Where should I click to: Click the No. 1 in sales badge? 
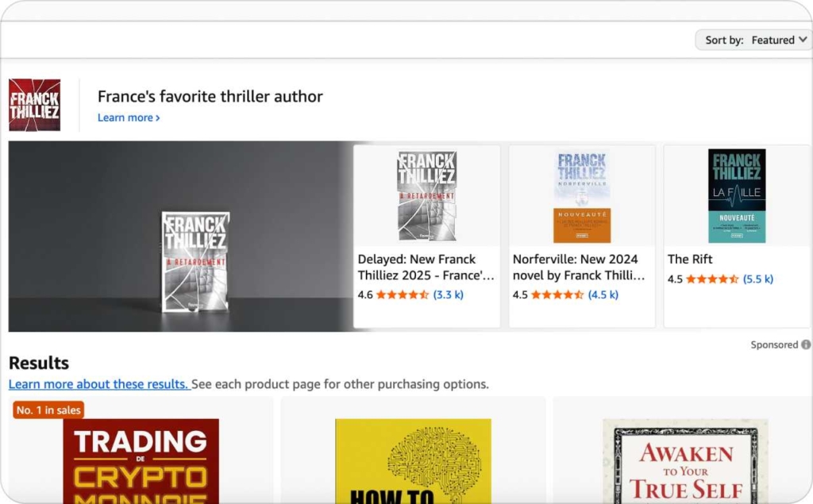[x=48, y=410]
